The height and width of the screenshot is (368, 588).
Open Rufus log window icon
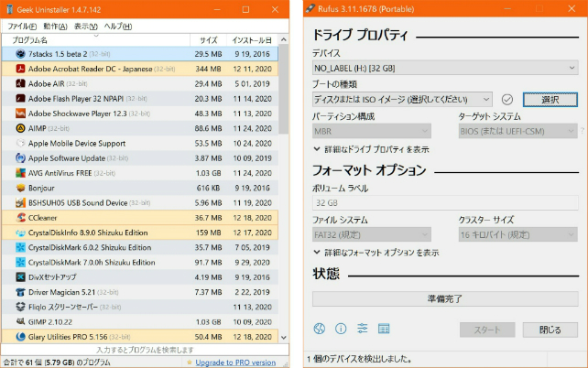384,329
